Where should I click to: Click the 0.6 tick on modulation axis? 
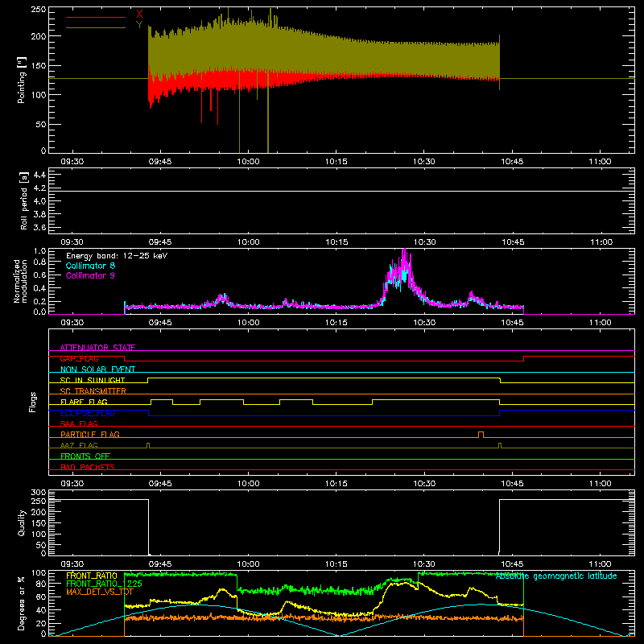click(39, 275)
